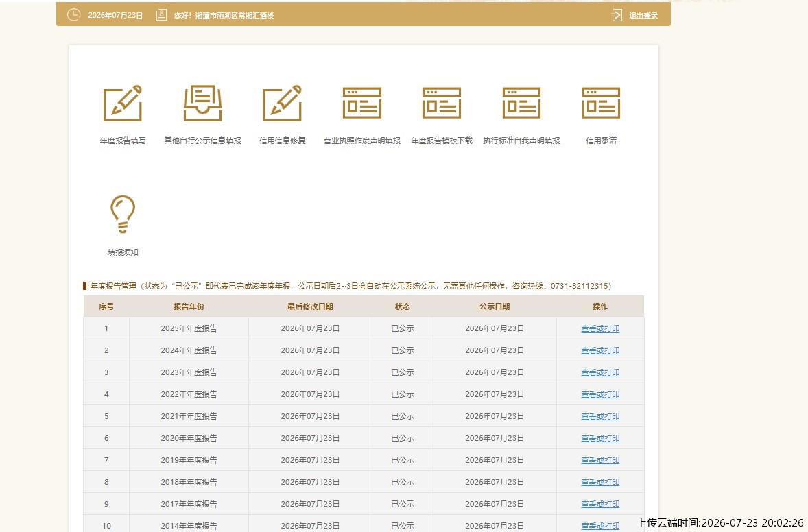The image size is (808, 532).
Task: Click the 退出登录 logout icon
Action: coord(617,16)
